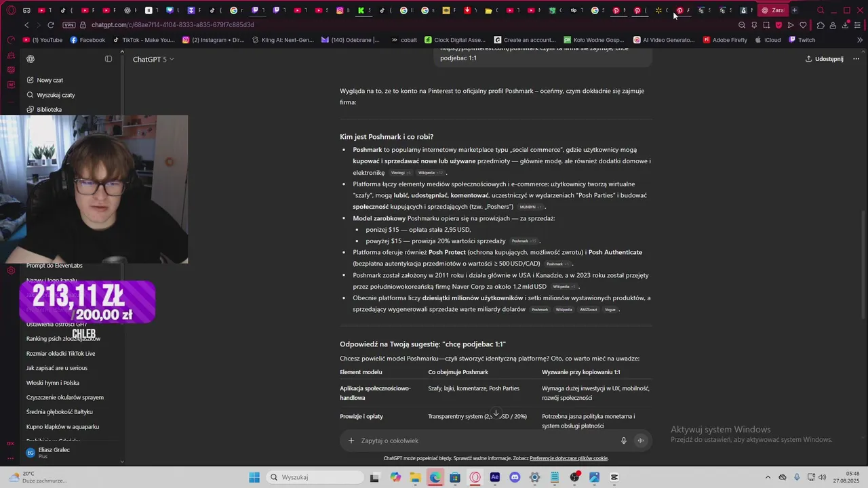This screenshot has height=488, width=868.
Task: Open the MUNBYN source citation chip
Action: tap(530, 207)
